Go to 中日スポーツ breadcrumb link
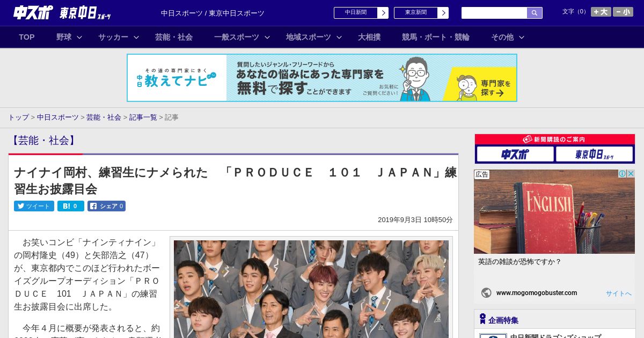 click(x=58, y=117)
